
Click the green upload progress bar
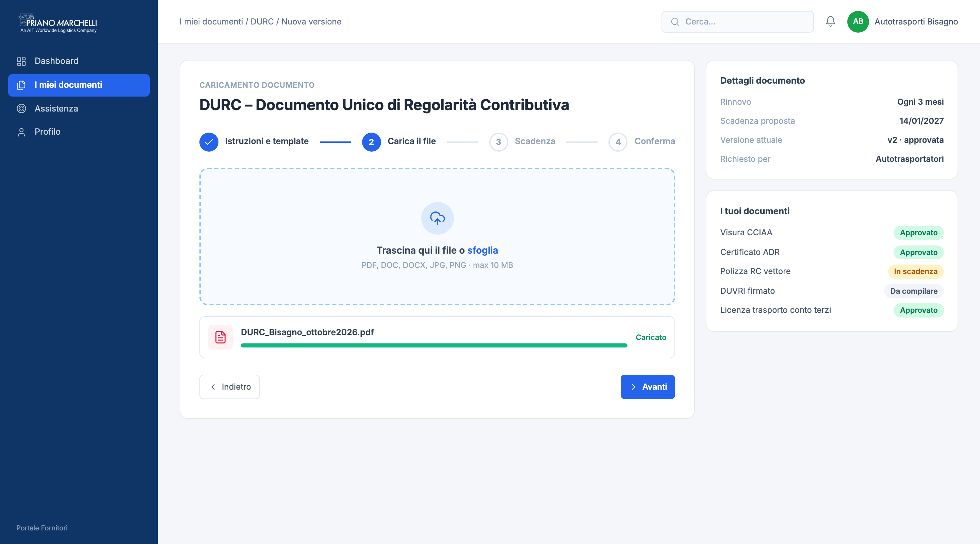[434, 345]
